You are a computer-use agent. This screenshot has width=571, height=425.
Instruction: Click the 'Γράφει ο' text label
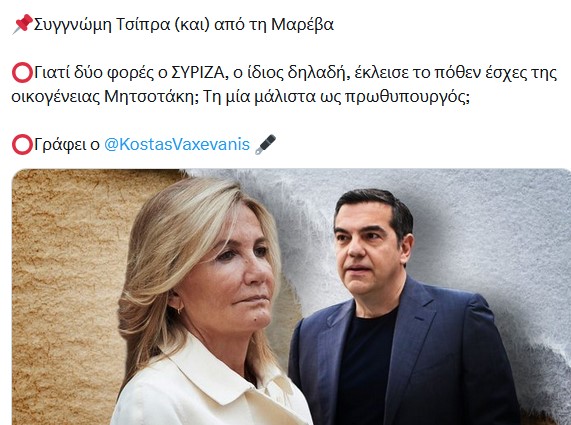coord(67,145)
